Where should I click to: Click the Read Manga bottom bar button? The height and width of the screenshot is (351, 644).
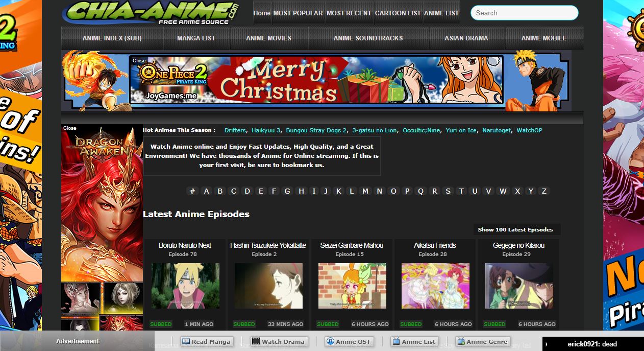pyautogui.click(x=207, y=342)
